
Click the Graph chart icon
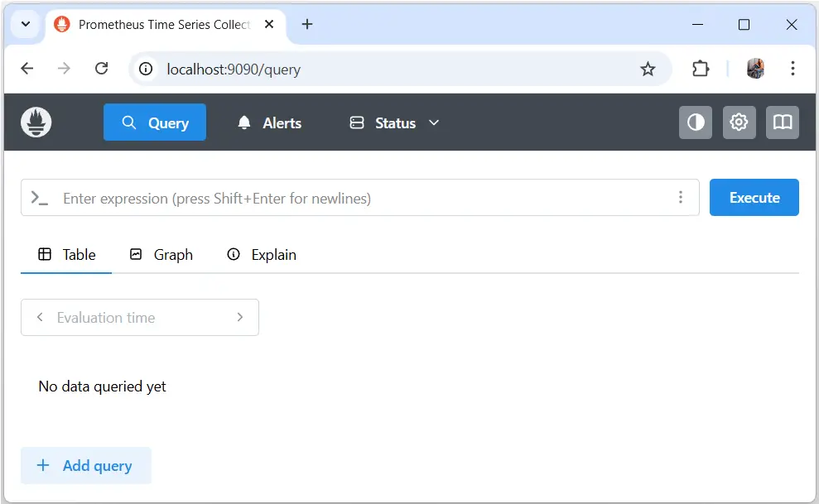pyautogui.click(x=136, y=255)
